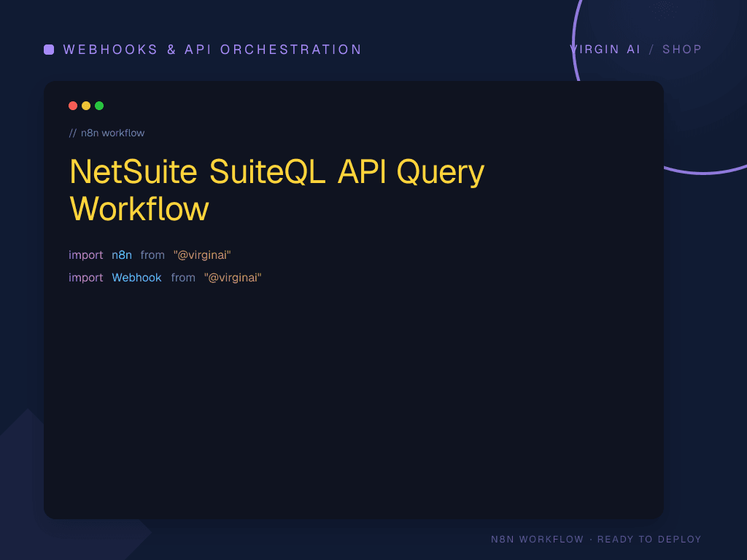747x560 pixels.
Task: Click the green maximize dot
Action: (99, 106)
